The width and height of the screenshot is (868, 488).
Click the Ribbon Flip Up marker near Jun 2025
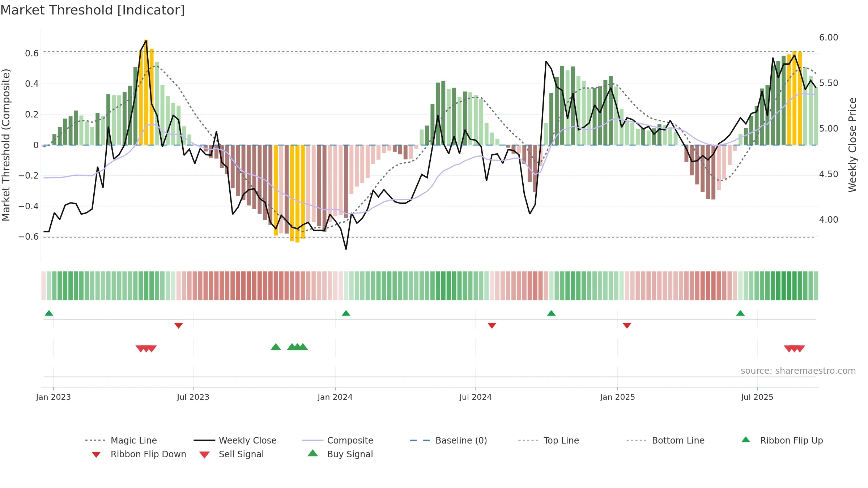coord(740,313)
